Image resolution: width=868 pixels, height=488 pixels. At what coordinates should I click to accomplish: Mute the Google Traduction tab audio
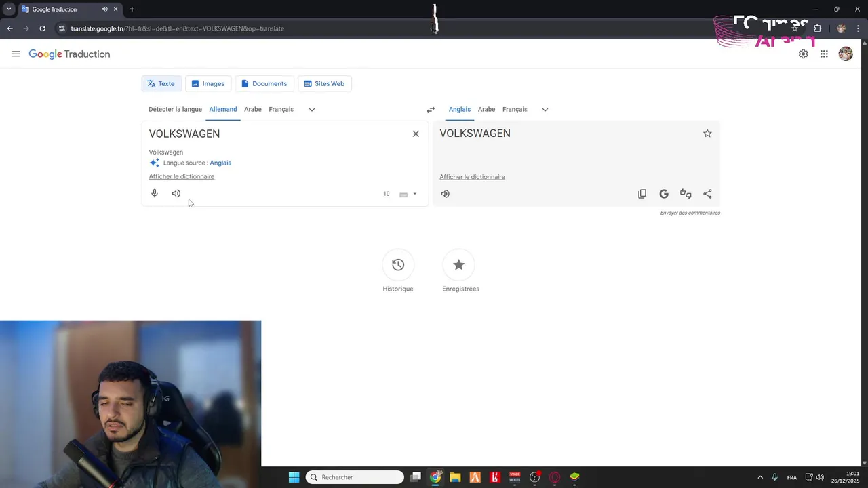104,9
